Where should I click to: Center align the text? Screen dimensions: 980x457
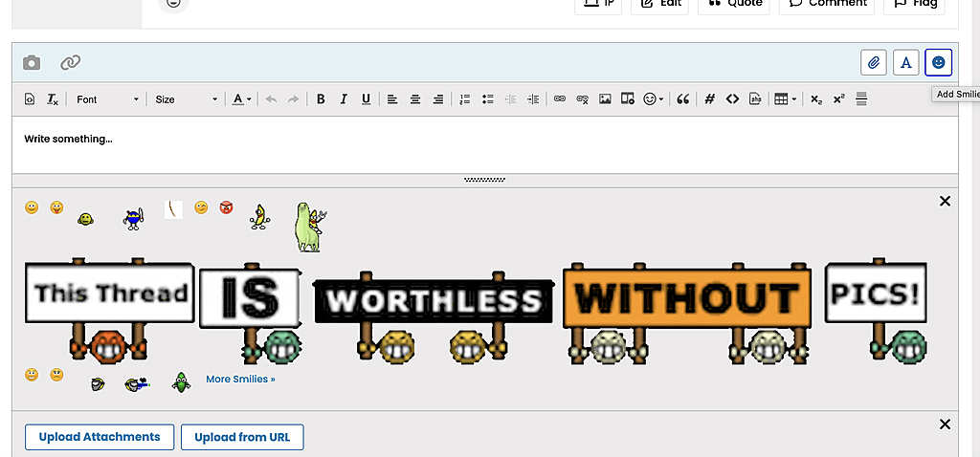(x=415, y=99)
